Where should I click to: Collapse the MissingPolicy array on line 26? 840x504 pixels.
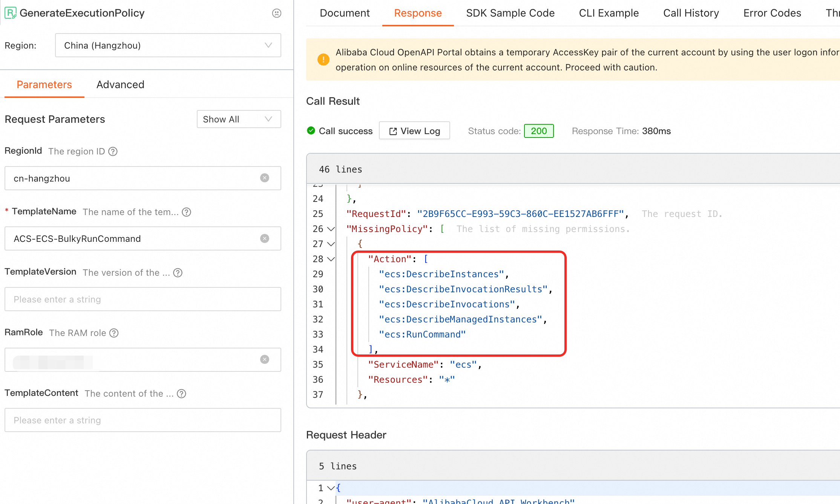coord(331,229)
